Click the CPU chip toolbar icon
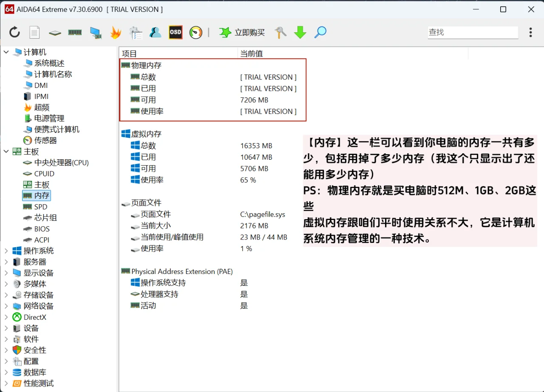 (55, 32)
